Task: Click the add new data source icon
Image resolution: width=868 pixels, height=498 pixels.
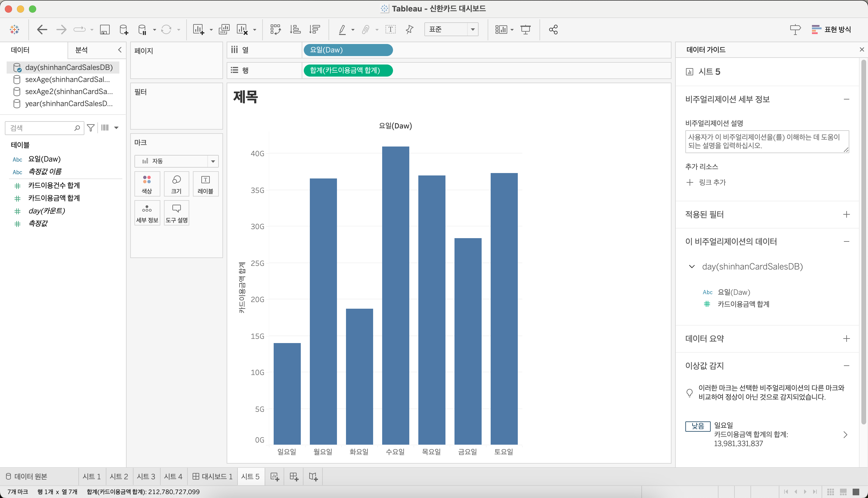Action: (x=124, y=30)
